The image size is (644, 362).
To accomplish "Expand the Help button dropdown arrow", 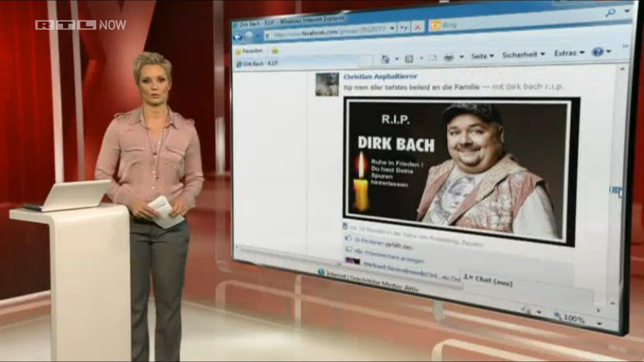I will (609, 51).
